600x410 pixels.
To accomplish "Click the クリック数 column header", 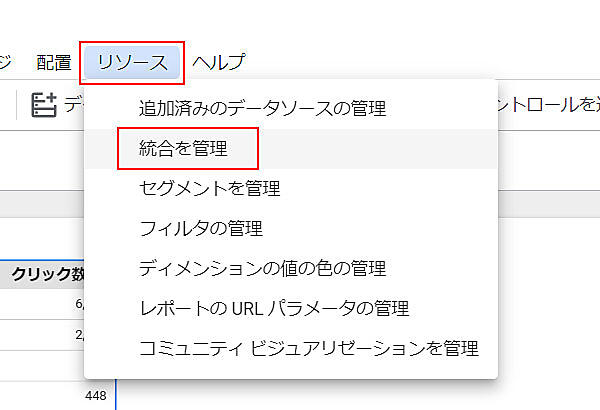I will tap(48, 274).
